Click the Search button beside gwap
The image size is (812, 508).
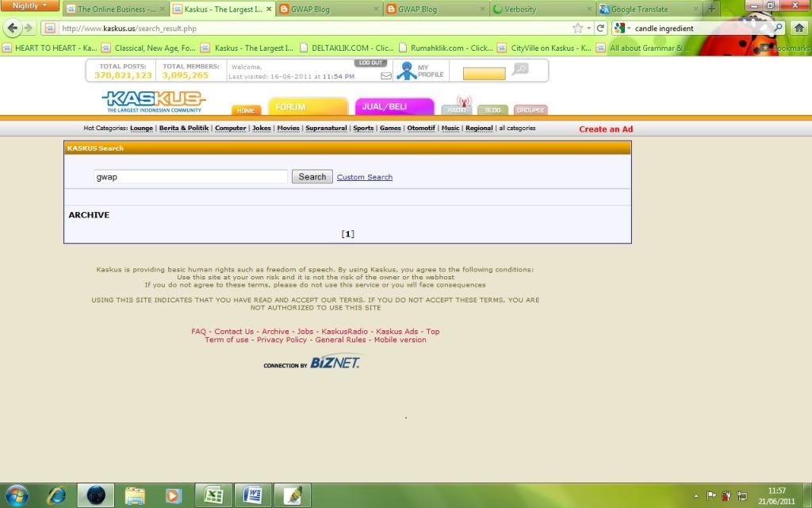pos(312,177)
